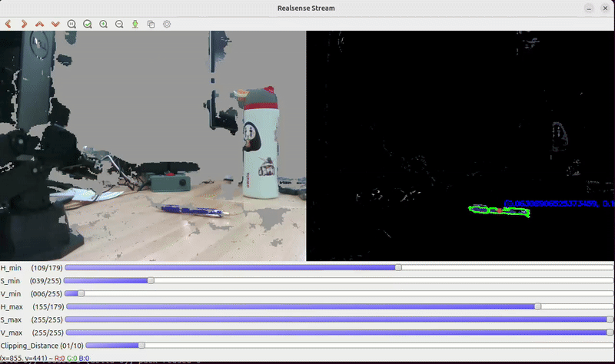Pan the image up with the toolbar arrow

pos(40,24)
